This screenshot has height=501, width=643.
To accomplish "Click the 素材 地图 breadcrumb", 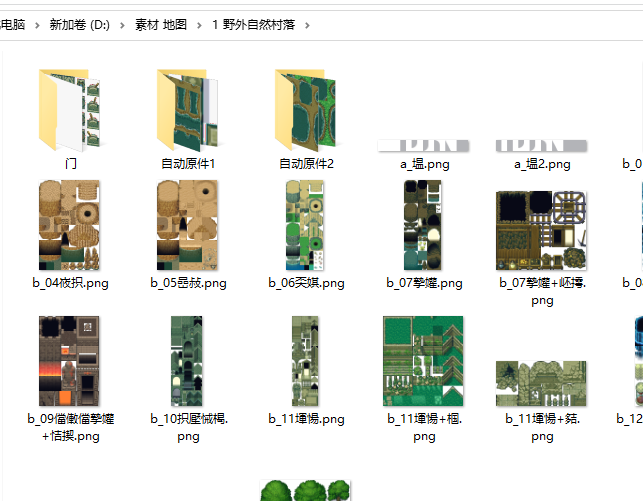I will [x=161, y=25].
